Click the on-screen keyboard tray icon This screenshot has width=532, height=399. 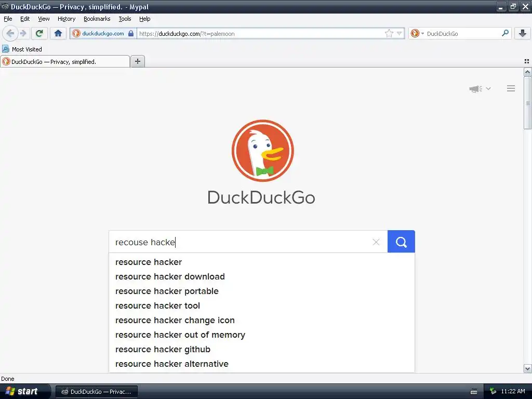tap(474, 392)
